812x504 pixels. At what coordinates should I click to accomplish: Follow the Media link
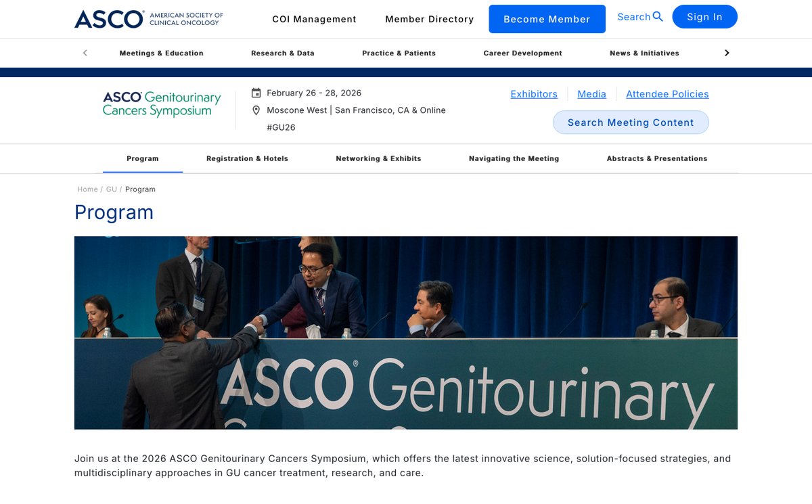[591, 94]
